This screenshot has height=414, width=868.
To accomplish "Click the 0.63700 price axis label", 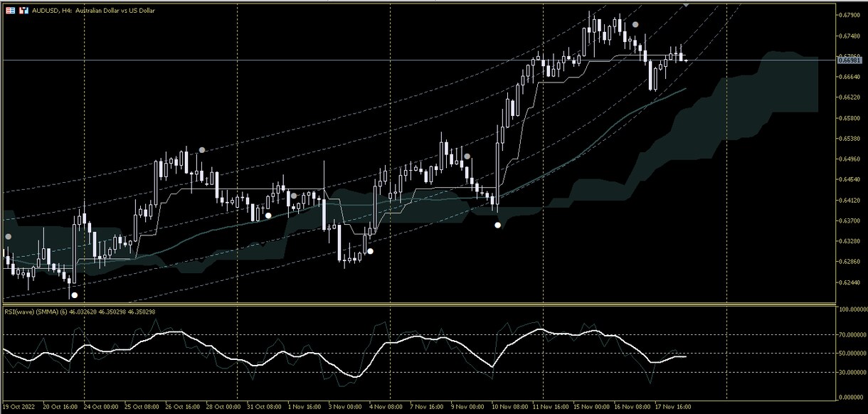I will pyautogui.click(x=850, y=221).
